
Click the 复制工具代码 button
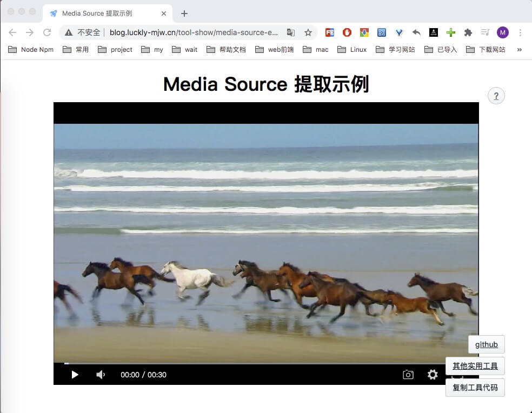click(x=475, y=388)
